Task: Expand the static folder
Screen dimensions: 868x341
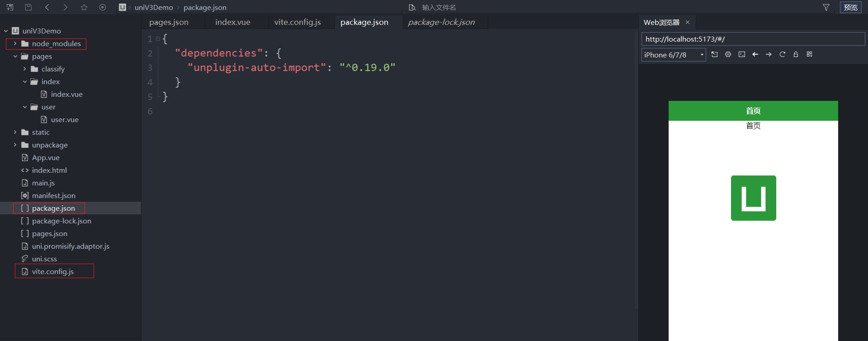Action: click(15, 132)
